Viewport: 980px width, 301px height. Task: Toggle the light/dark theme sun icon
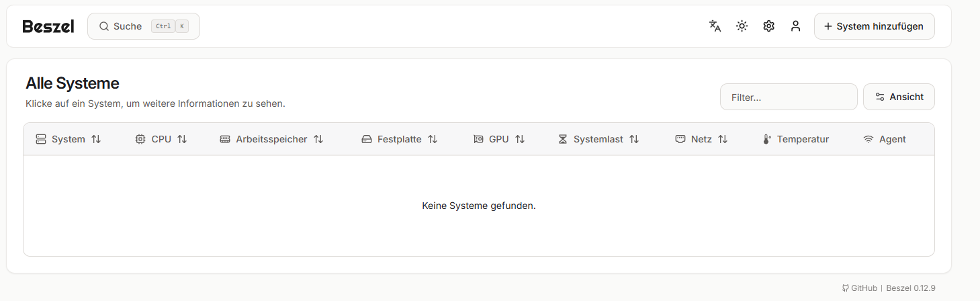[742, 26]
